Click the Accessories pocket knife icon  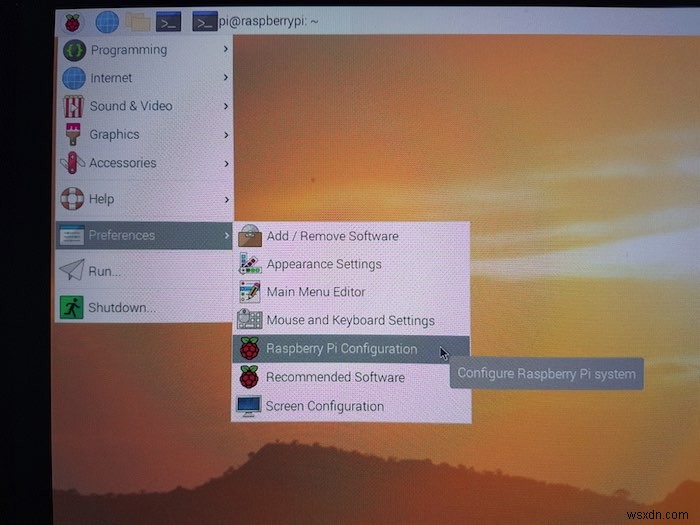click(72, 162)
